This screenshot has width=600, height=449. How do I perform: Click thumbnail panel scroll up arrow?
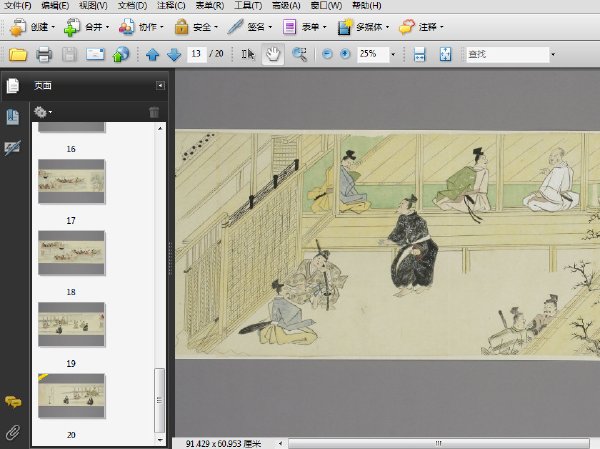click(160, 128)
